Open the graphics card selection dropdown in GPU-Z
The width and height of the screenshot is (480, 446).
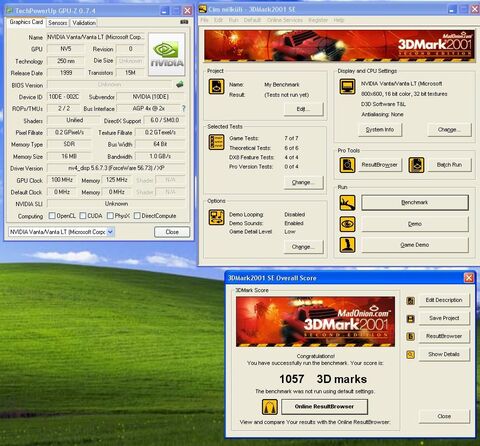[111, 232]
